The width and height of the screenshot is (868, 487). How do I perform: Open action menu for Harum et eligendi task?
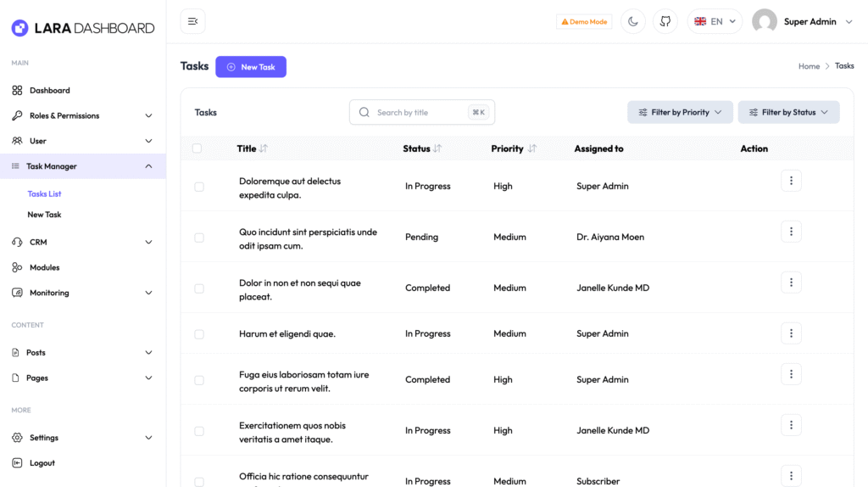791,333
